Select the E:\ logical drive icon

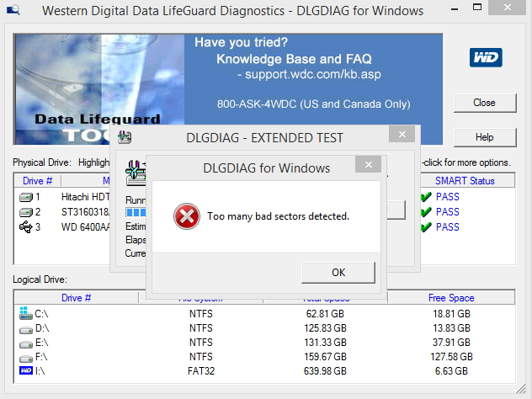[26, 344]
